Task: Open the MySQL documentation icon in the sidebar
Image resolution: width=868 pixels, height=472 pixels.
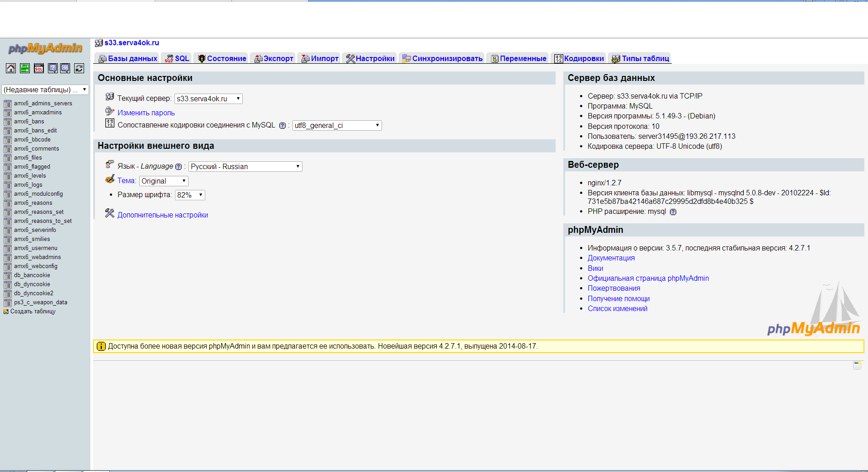Action: [x=66, y=68]
